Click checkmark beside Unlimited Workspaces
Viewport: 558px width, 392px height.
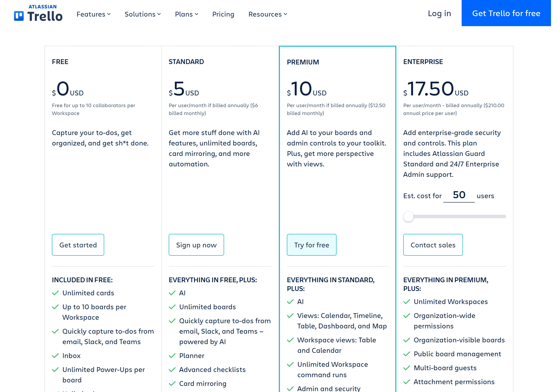point(407,302)
